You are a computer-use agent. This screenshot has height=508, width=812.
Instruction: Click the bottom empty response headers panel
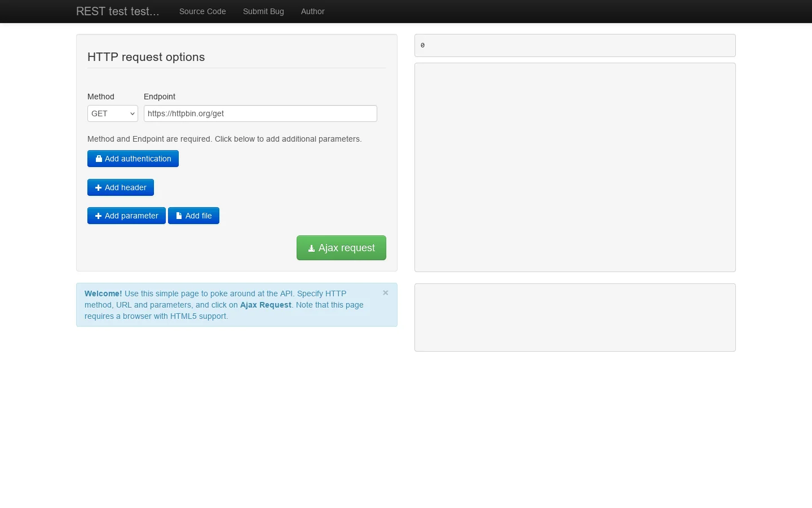pos(575,317)
